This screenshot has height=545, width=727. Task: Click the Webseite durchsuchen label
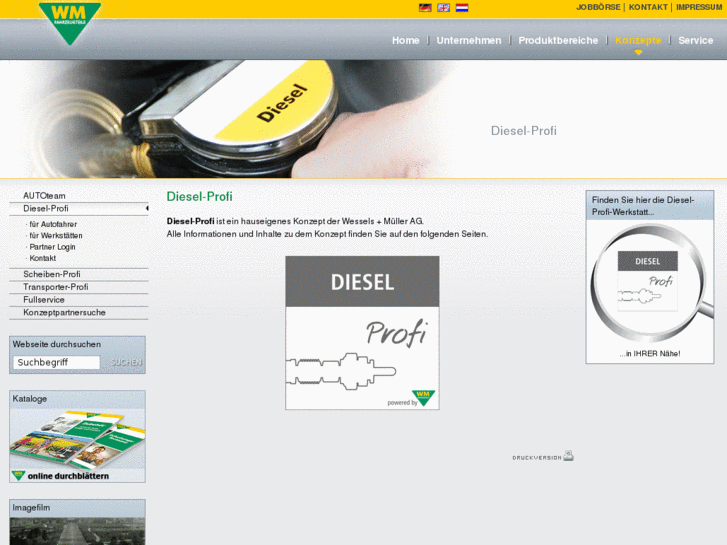click(57, 344)
